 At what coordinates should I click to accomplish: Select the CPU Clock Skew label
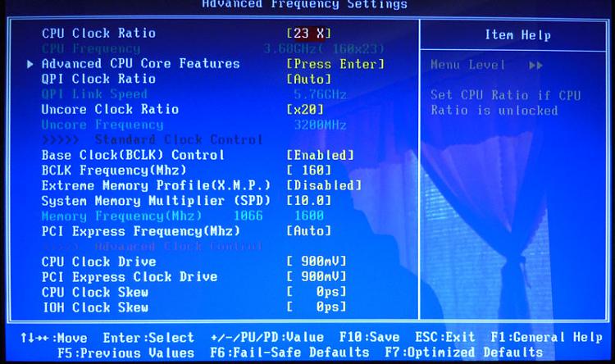[95, 292]
